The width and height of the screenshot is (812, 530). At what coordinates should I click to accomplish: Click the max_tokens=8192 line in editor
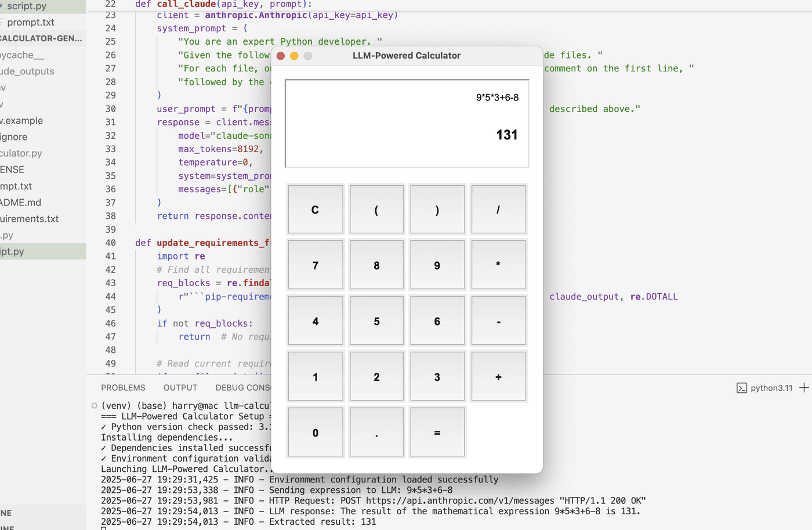click(220, 149)
